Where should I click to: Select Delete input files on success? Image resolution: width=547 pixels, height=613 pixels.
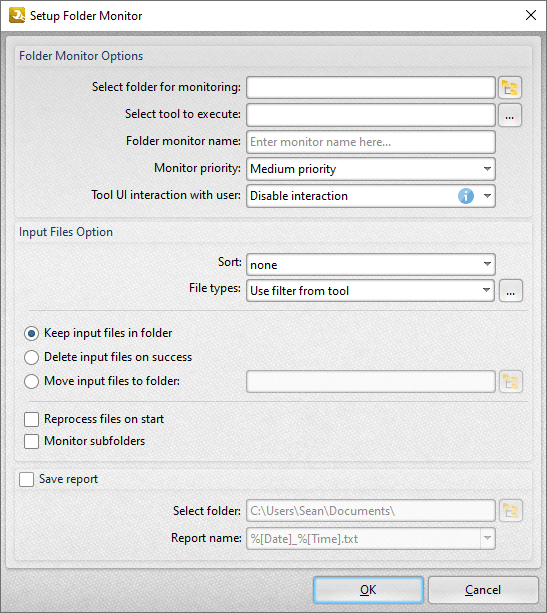pyautogui.click(x=108, y=357)
